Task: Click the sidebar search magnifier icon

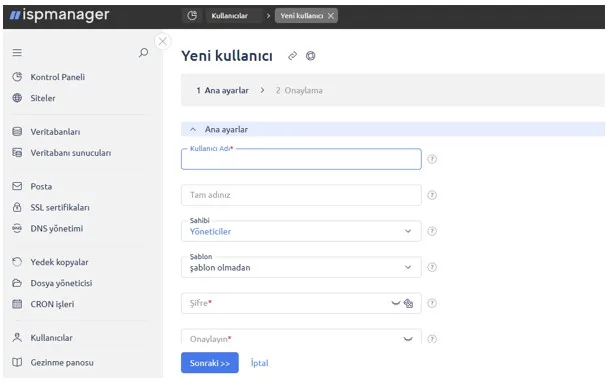Action: pos(143,53)
